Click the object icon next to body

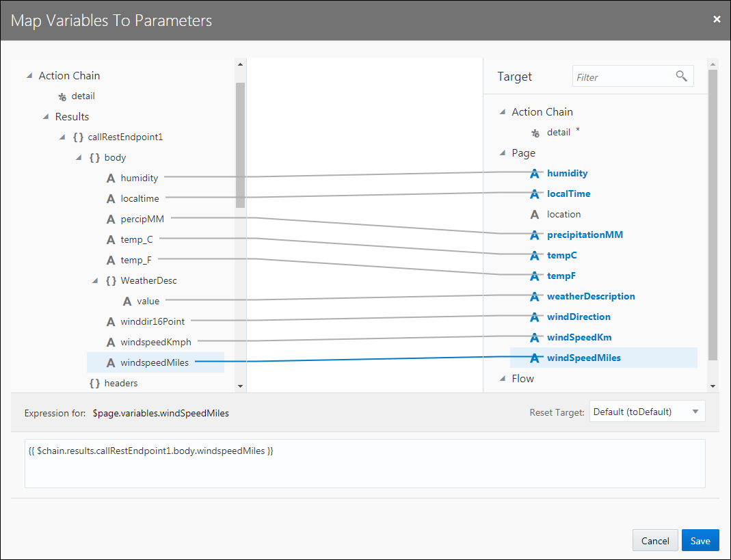pos(94,157)
